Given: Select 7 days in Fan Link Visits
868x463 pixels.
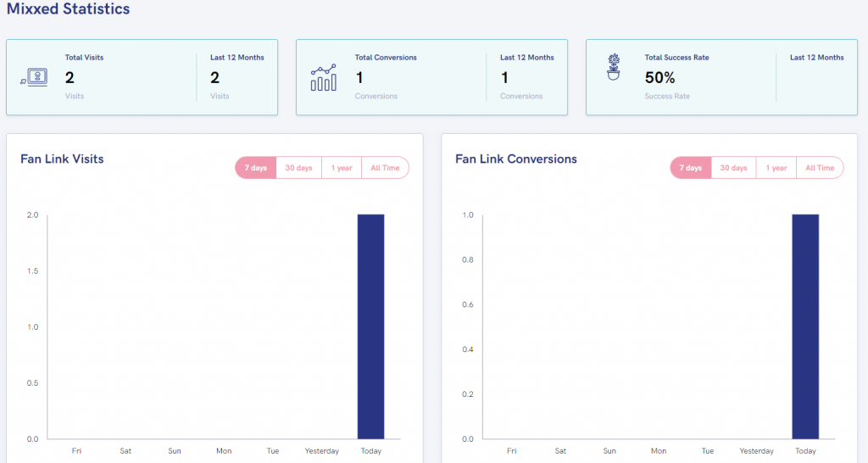Looking at the screenshot, I should coord(256,168).
